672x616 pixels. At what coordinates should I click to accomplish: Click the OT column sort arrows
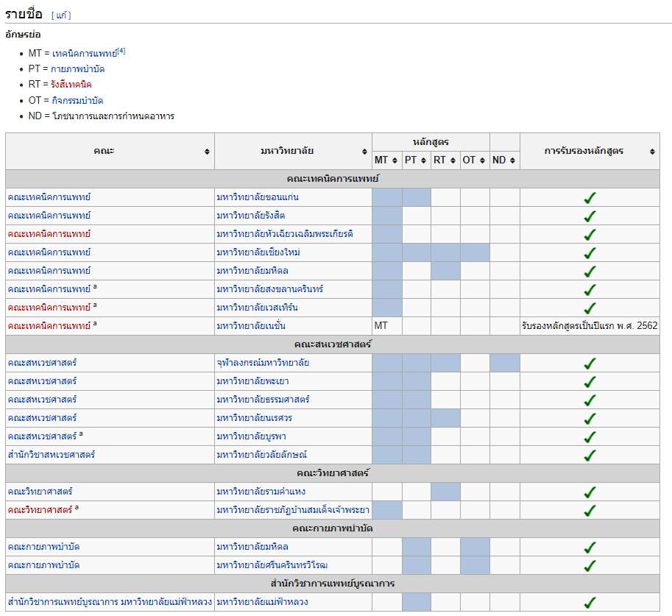click(x=483, y=160)
